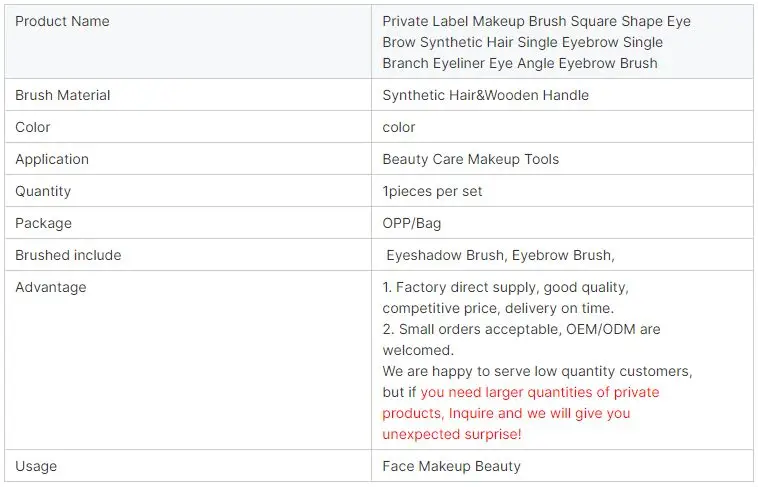Click the red larger quantities text
This screenshot has height=487, width=758.
coord(540,392)
